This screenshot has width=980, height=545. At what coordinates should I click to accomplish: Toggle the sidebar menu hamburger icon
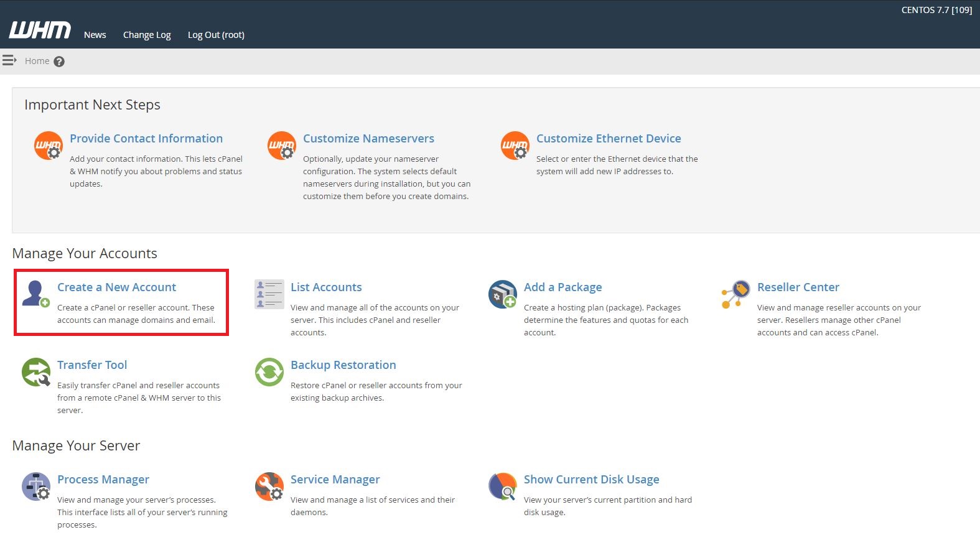[x=9, y=60]
